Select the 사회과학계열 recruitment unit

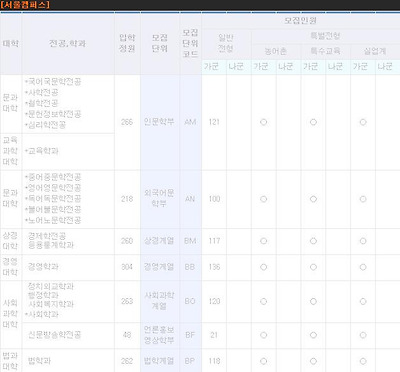coord(159,301)
